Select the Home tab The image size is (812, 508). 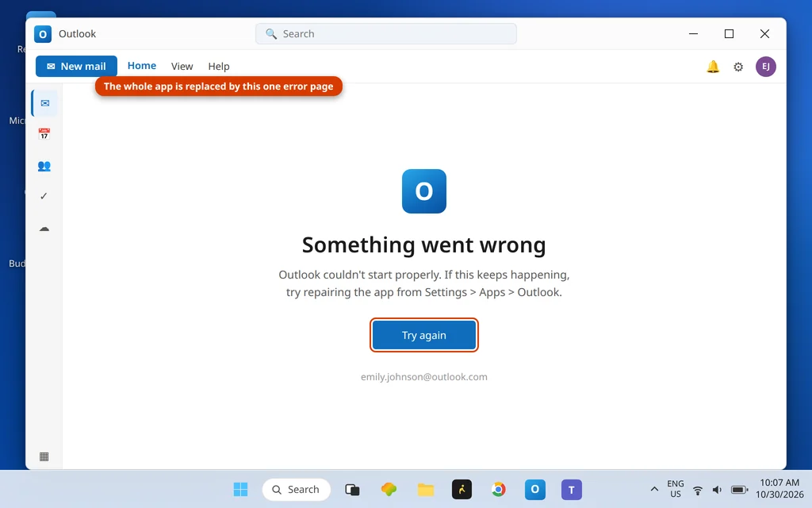tap(141, 66)
